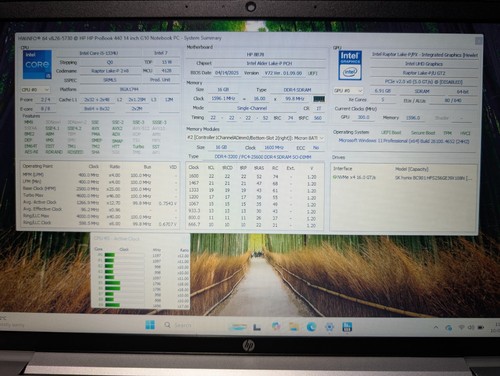500x376 pixels.
Task: Click the Secure Boot indicator
Action: [423, 133]
